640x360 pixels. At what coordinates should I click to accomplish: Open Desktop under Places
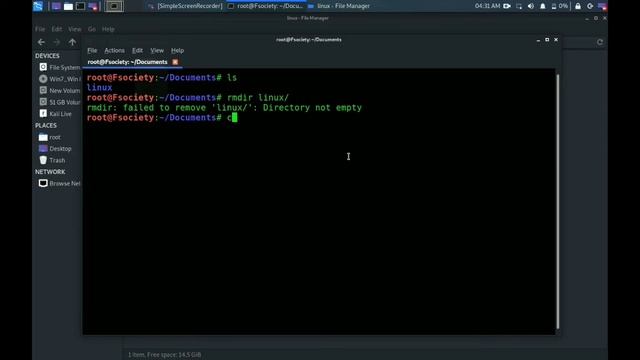point(55,149)
